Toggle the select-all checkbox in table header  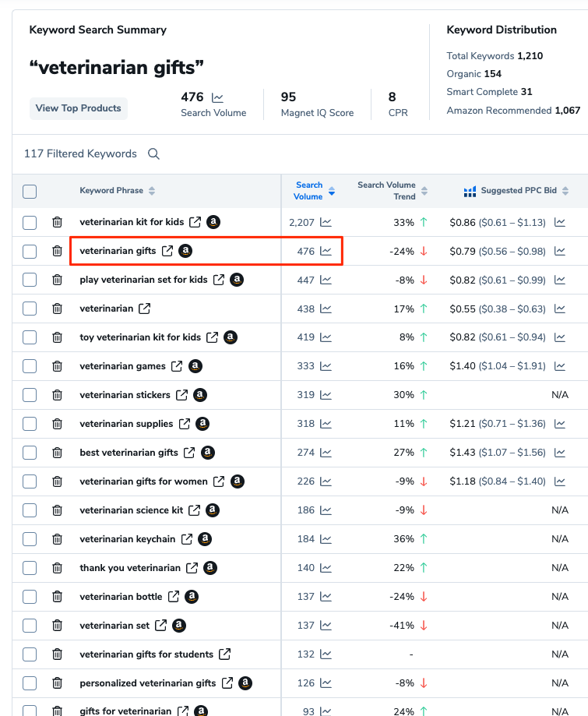point(30,192)
